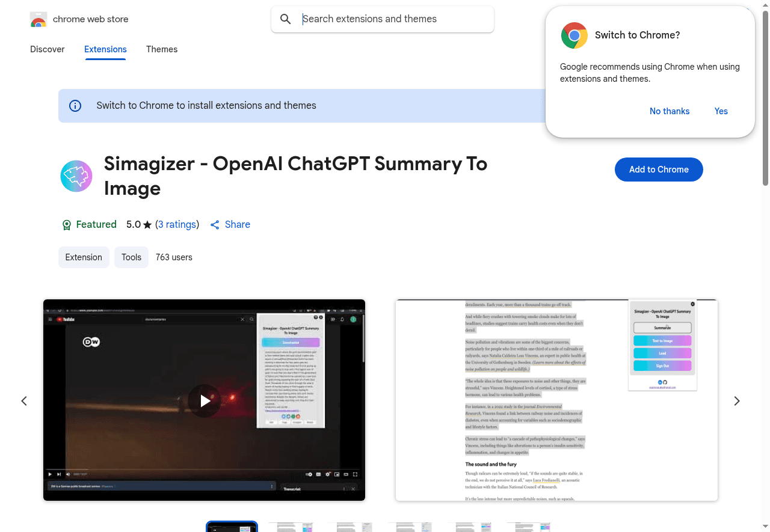Share the extension via the Share link
The height and width of the screenshot is (532, 770).
(230, 225)
